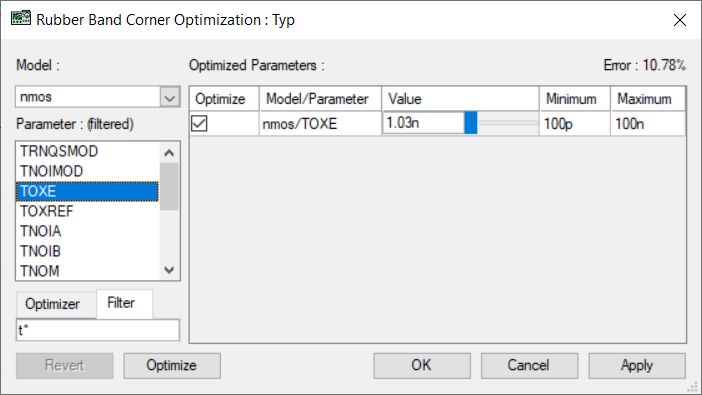Click the OK button
This screenshot has width=702, height=395.
[422, 365]
